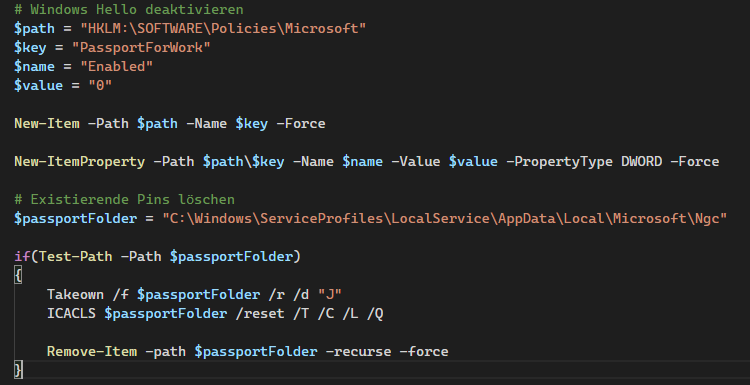This screenshot has height=385, width=750.
Task: Click the comment "# Windows Hello deaktivieren"
Action: point(129,10)
